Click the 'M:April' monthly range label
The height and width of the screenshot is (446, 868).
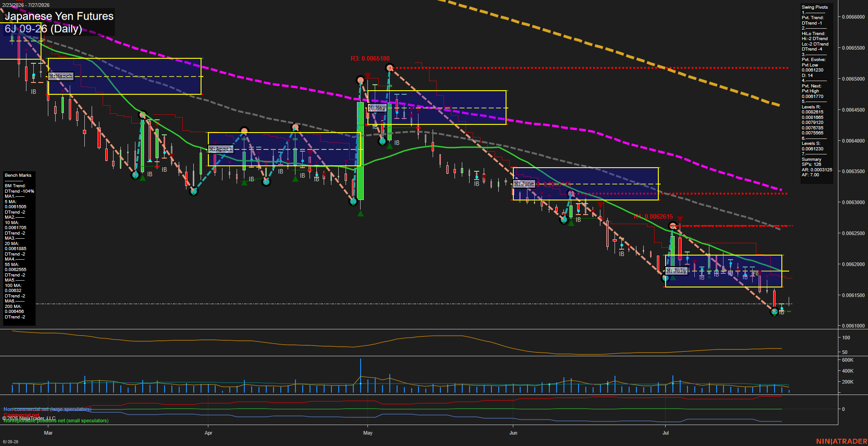[x=221, y=149]
